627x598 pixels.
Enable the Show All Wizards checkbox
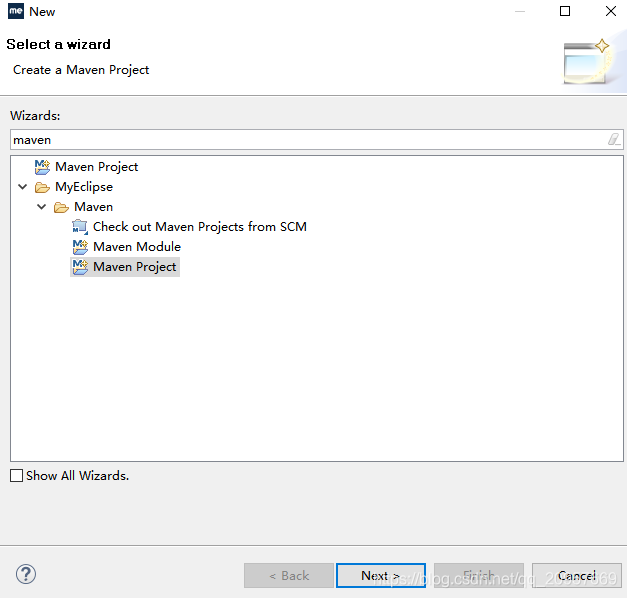pos(16,476)
